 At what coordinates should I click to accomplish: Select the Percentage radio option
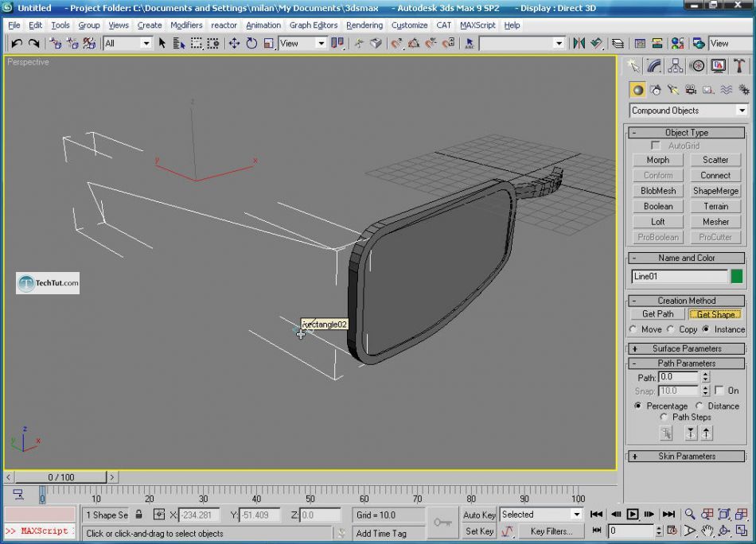pyautogui.click(x=638, y=406)
